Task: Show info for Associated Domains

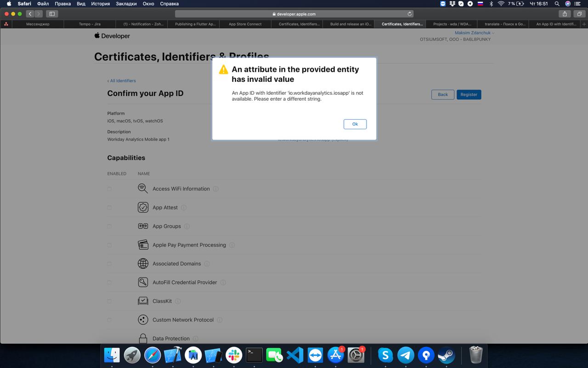Action: tap(207, 264)
